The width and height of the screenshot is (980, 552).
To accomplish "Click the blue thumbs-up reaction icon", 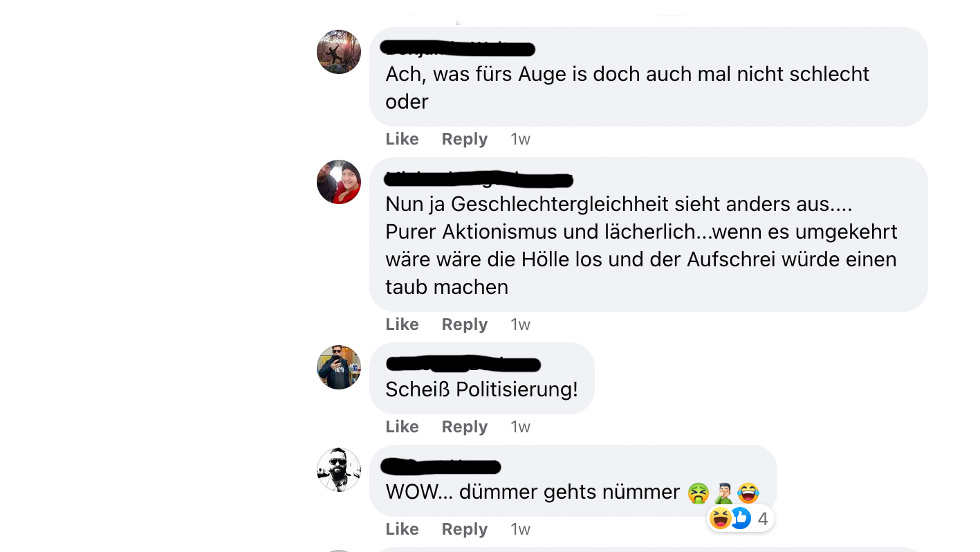I will pos(740,518).
